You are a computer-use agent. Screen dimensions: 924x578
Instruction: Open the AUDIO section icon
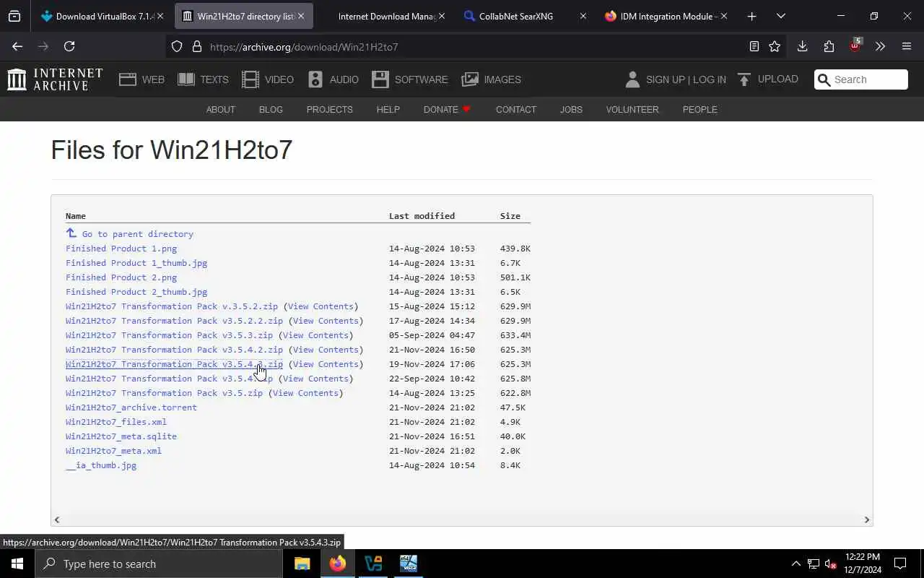click(315, 79)
